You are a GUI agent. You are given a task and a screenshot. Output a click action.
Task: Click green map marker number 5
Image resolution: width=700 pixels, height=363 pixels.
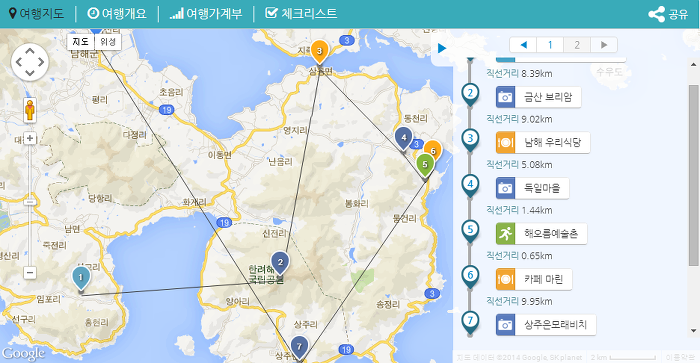pos(425,166)
